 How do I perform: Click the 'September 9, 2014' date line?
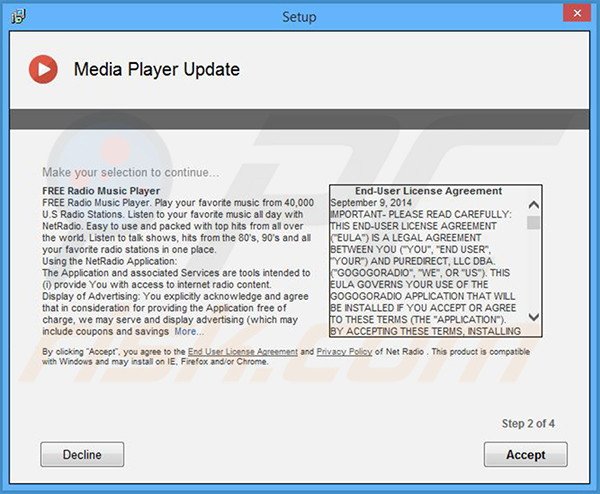click(x=371, y=202)
